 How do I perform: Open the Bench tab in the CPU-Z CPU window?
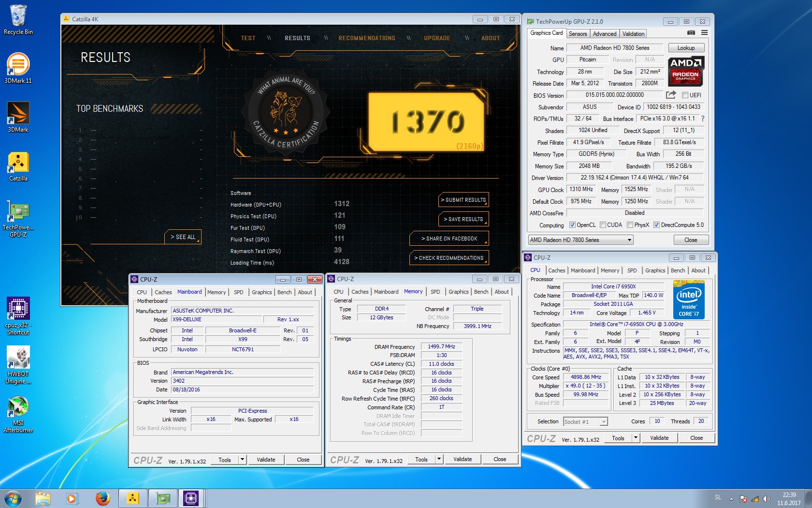click(x=678, y=270)
